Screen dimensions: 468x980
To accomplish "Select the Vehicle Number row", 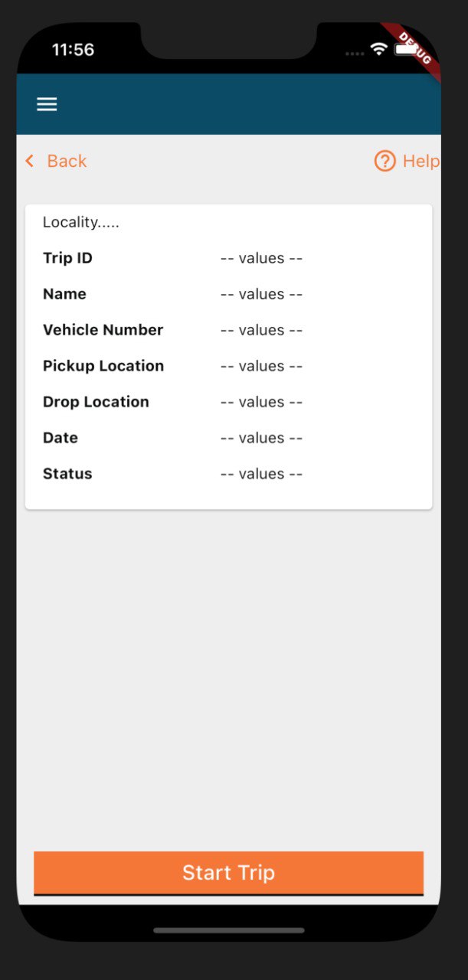I will 261,330.
